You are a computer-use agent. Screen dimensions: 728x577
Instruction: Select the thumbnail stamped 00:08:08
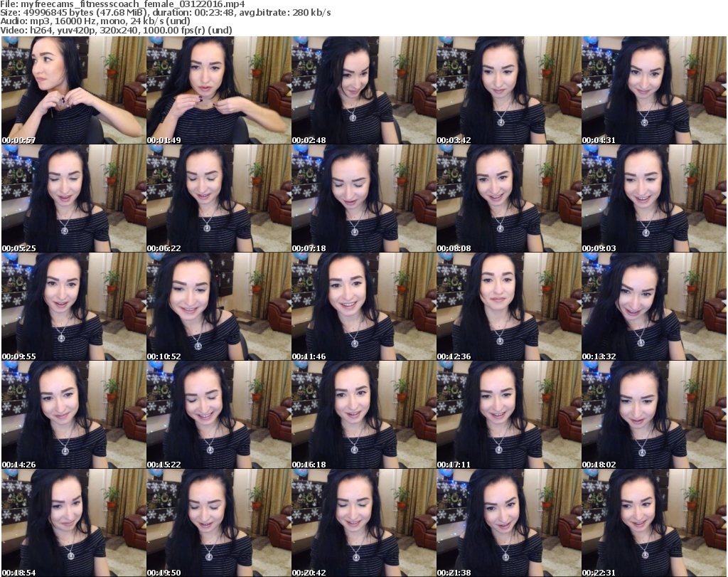509,198
